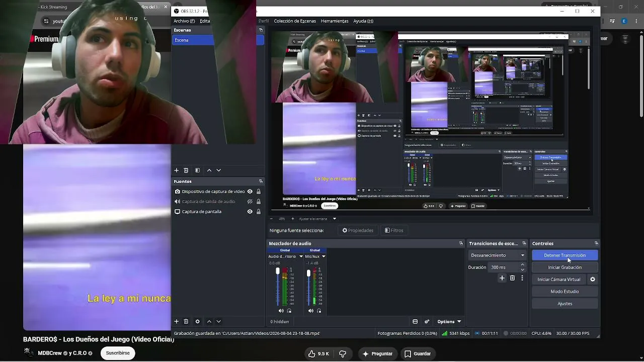Click Guardar button in browser window
This screenshot has width=644, height=362.
tap(418, 354)
